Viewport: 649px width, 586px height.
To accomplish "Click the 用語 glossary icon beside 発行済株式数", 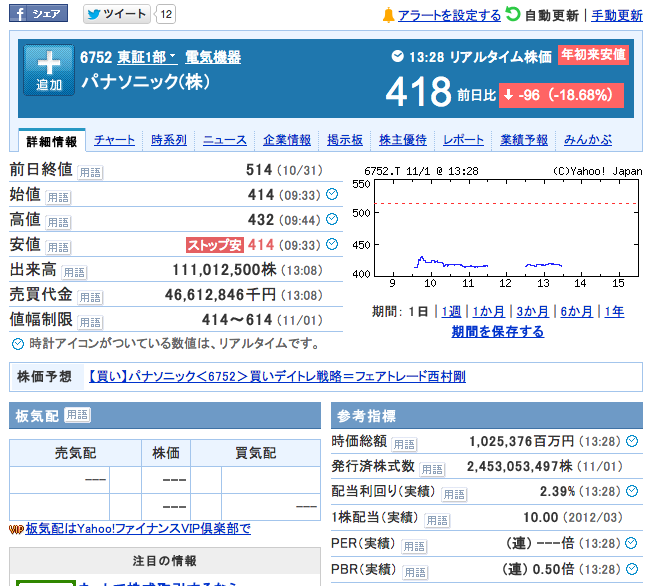I will (432, 469).
